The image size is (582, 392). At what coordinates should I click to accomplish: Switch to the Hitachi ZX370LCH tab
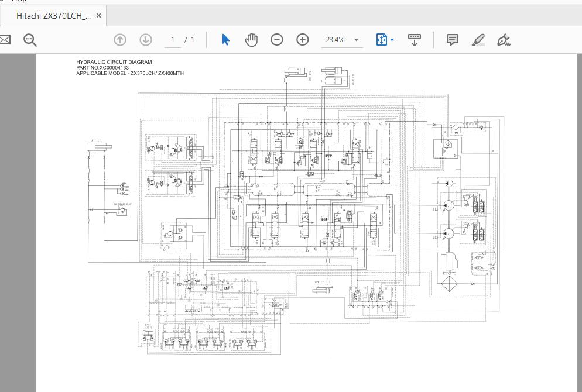pyautogui.click(x=53, y=16)
